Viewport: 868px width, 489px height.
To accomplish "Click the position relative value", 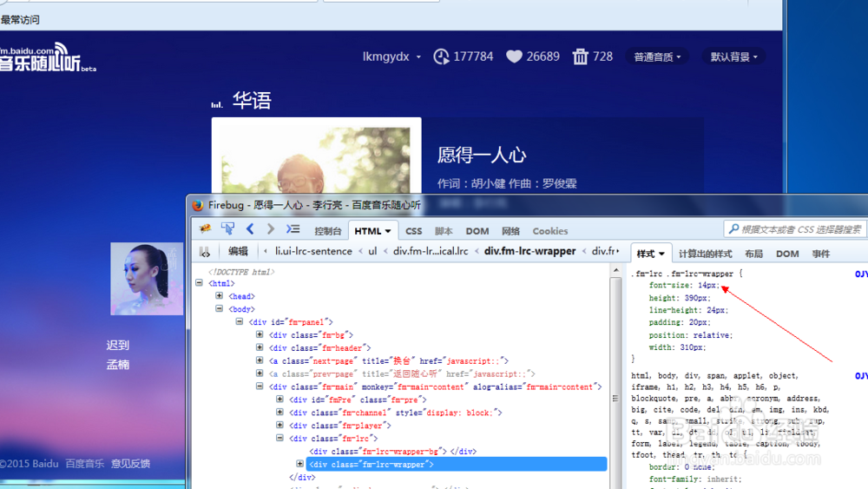I will point(712,335).
